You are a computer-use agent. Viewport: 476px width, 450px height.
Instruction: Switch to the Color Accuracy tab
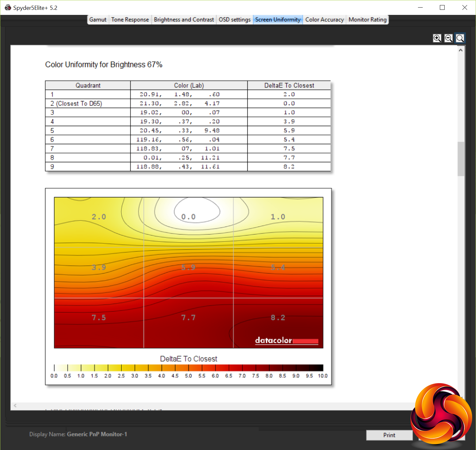(x=324, y=20)
